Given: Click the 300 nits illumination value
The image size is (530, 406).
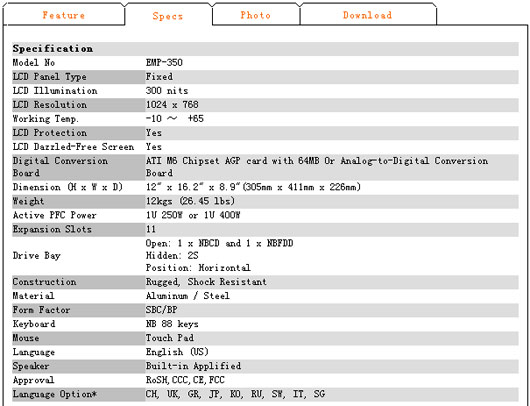Looking at the screenshot, I should [x=167, y=91].
